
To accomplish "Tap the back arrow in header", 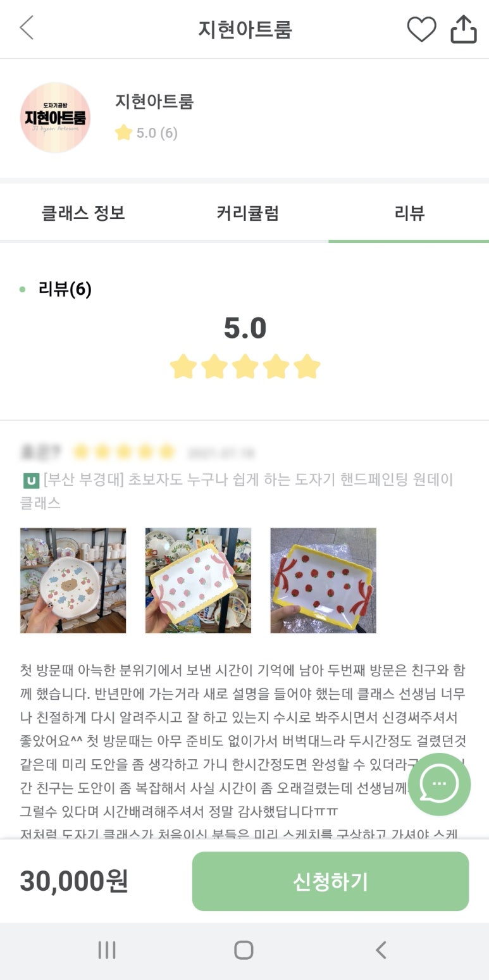I will pyautogui.click(x=27, y=28).
